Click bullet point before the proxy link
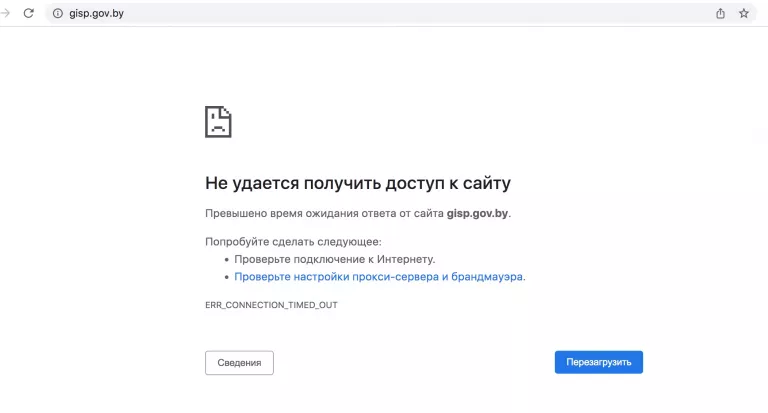 click(x=227, y=277)
